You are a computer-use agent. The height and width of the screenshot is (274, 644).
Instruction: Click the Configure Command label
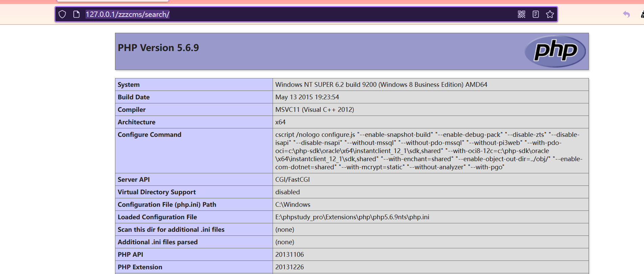pyautogui.click(x=149, y=134)
